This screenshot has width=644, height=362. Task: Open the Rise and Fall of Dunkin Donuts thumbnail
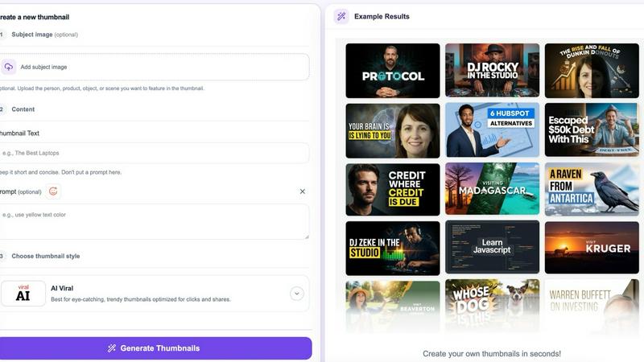coord(592,71)
